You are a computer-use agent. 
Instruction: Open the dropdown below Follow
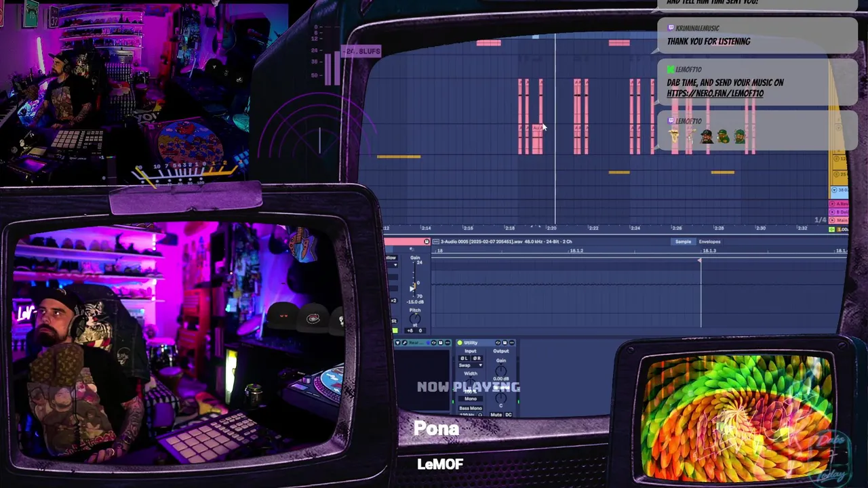click(x=392, y=265)
